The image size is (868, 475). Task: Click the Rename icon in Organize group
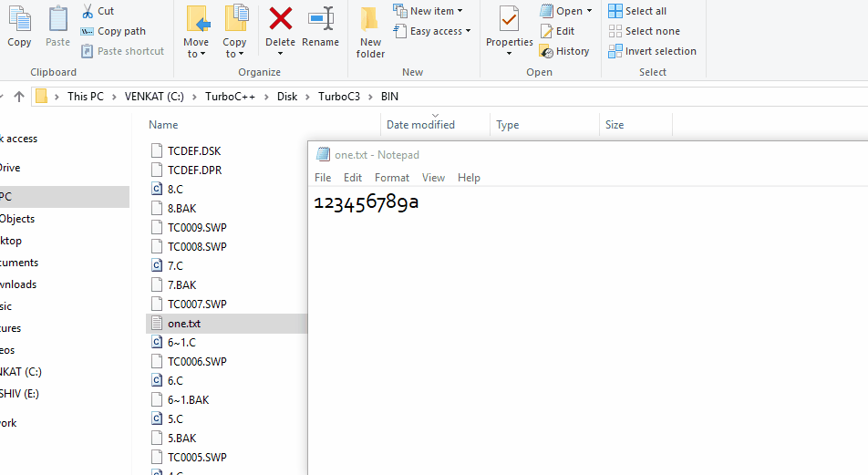[x=320, y=18]
